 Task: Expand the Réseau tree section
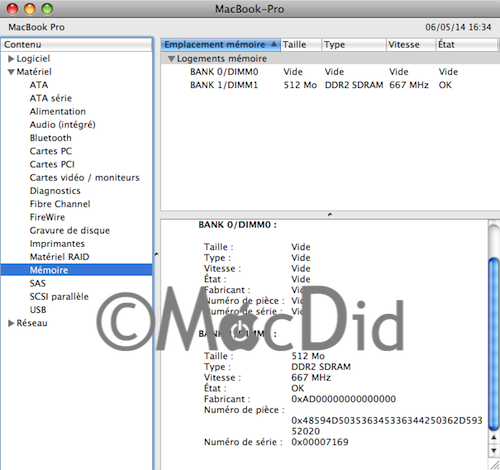[x=11, y=323]
